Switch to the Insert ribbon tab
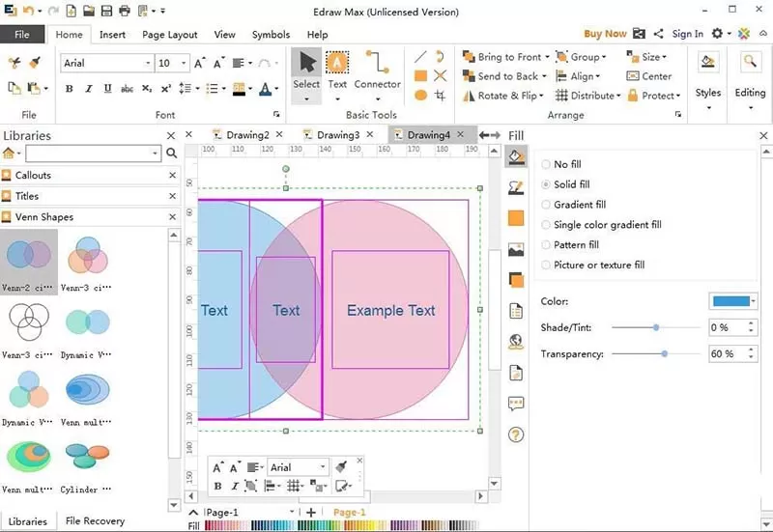This screenshot has width=773, height=532. click(x=112, y=35)
